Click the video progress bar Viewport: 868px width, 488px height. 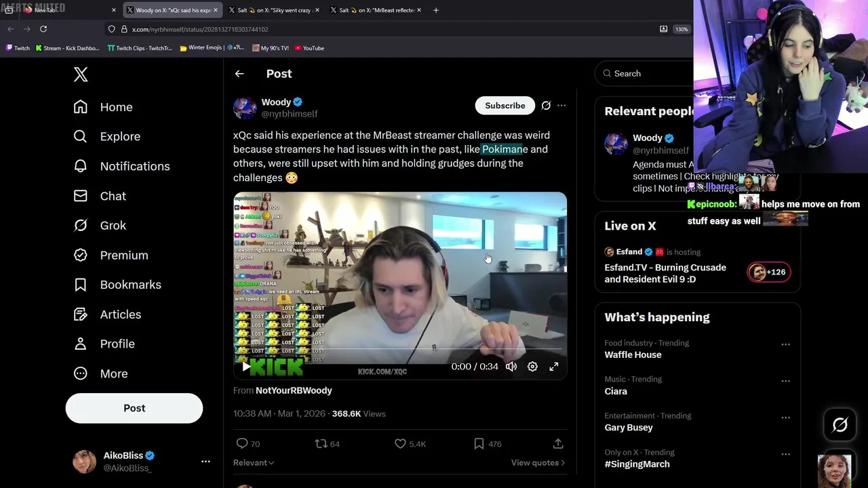[400, 350]
